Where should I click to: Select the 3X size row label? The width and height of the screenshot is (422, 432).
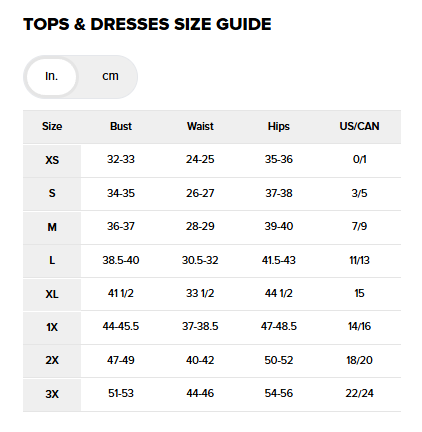[x=52, y=395]
